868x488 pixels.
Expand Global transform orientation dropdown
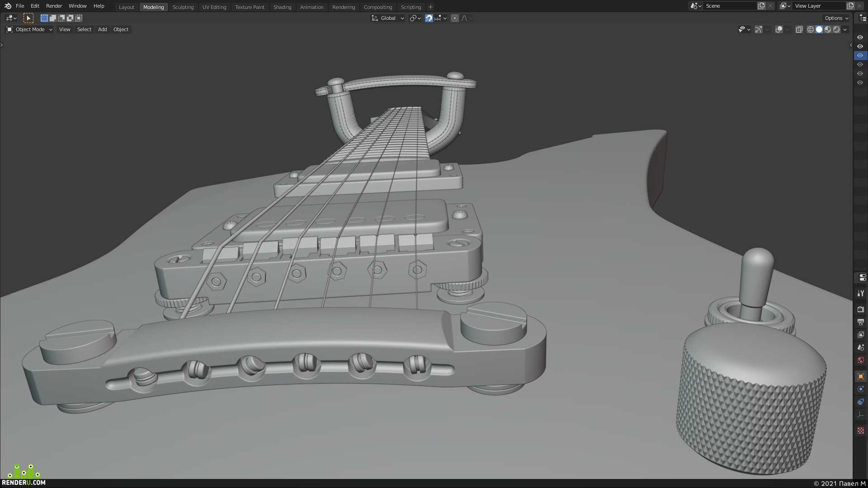(388, 18)
